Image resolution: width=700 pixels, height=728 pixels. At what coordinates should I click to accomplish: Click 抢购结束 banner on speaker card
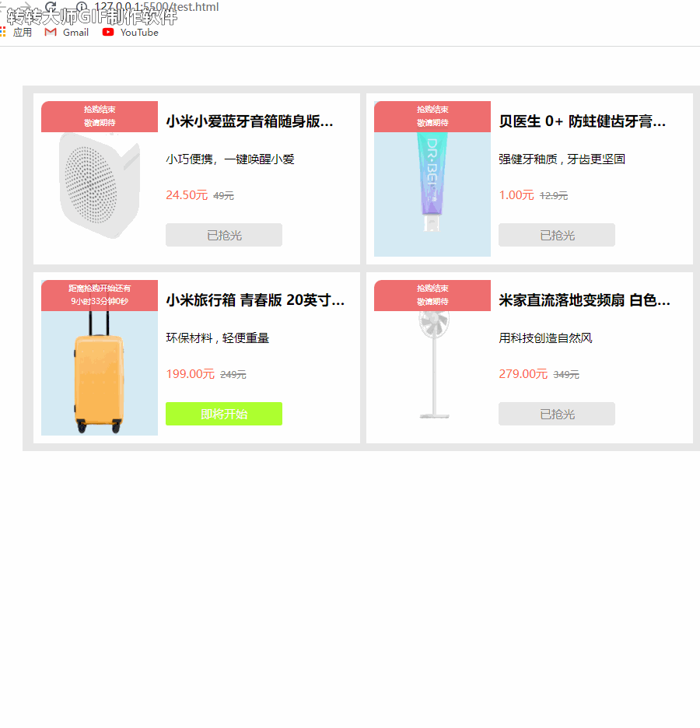tap(100, 117)
